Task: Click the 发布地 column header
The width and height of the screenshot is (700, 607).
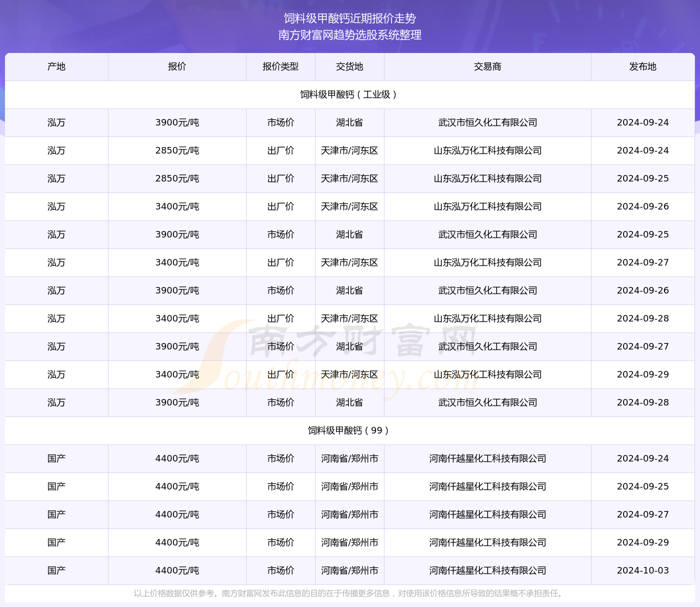Action: pos(643,66)
